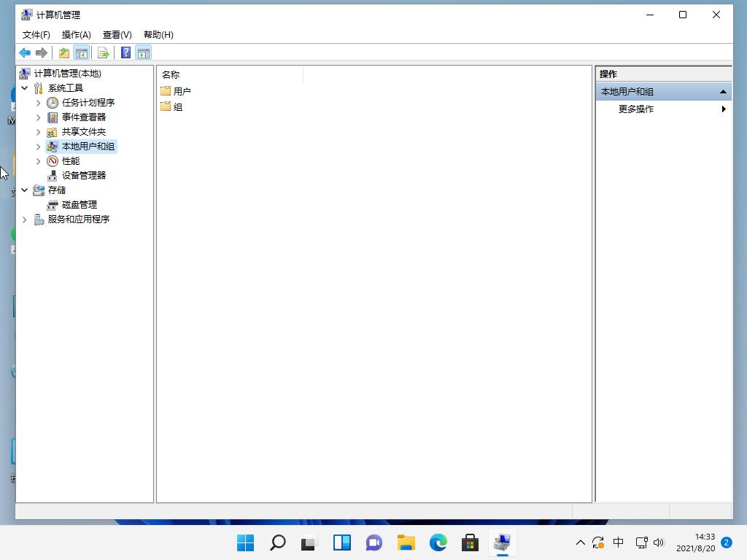The width and height of the screenshot is (747, 560).
Task: Open Help using the question mark toolbar icon
Action: pyautogui.click(x=125, y=52)
